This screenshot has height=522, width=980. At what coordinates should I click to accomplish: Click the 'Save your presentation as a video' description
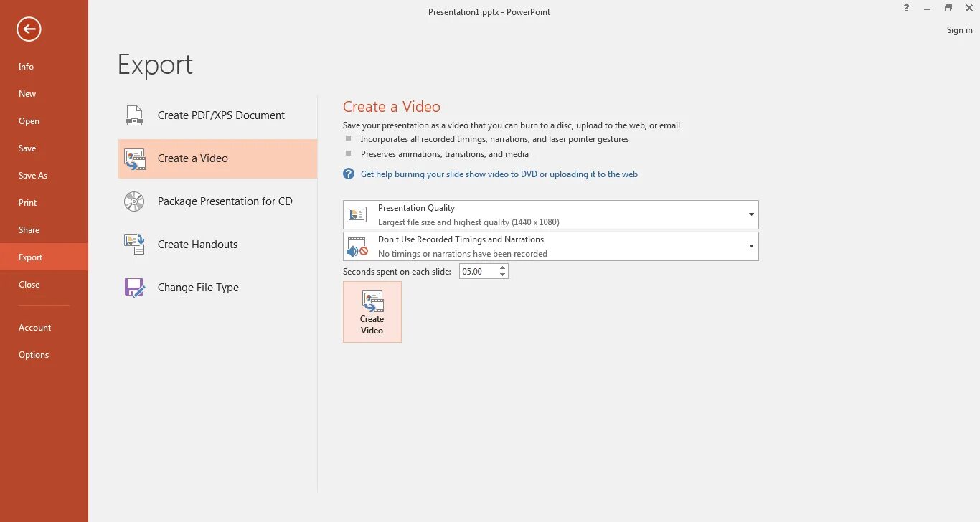pyautogui.click(x=512, y=125)
